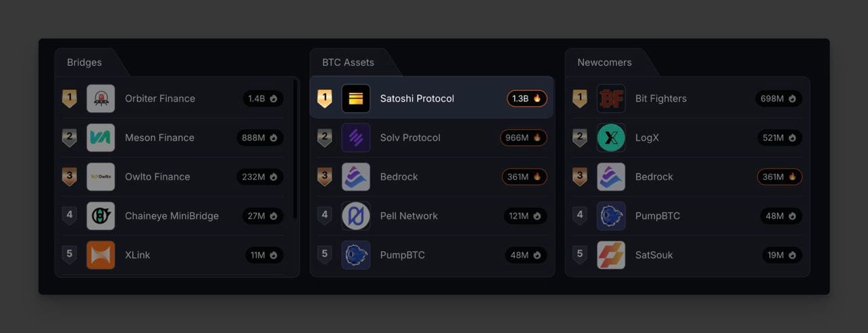868x333 pixels.
Task: Select the 1.3B badge for Satoshi Protocol
Action: click(x=527, y=98)
